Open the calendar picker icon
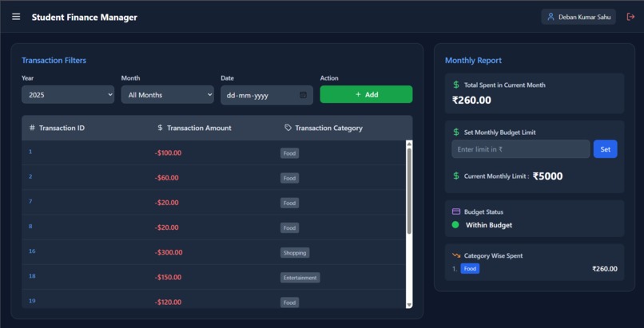 point(303,95)
